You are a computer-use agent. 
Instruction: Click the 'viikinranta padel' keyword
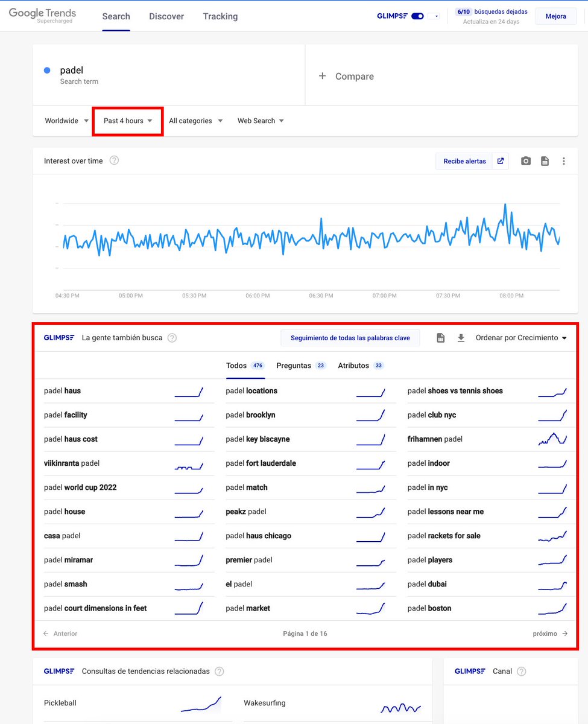click(72, 463)
